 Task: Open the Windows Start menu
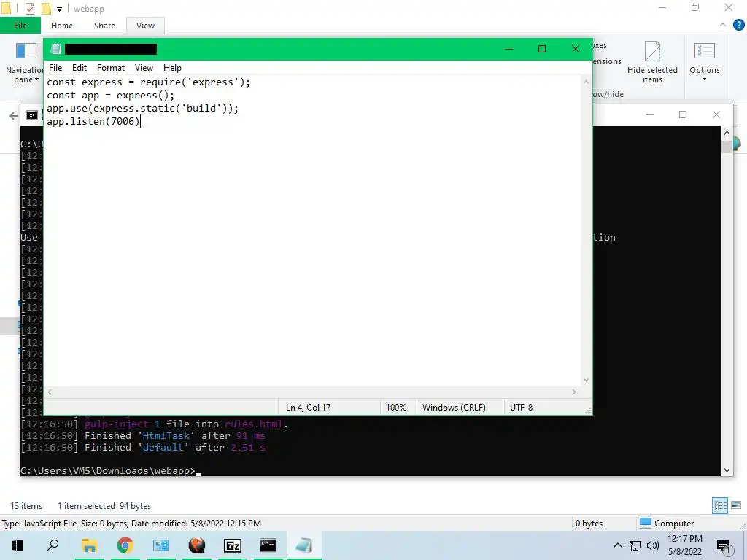18,545
